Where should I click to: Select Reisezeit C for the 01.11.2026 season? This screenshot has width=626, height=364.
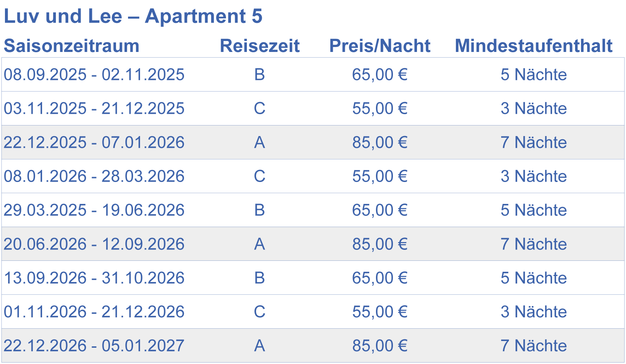tap(260, 312)
